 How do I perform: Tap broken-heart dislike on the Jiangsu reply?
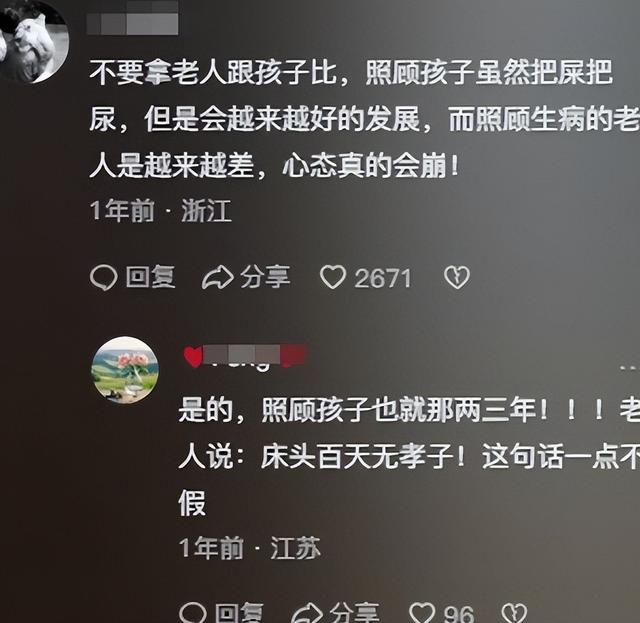514,613
